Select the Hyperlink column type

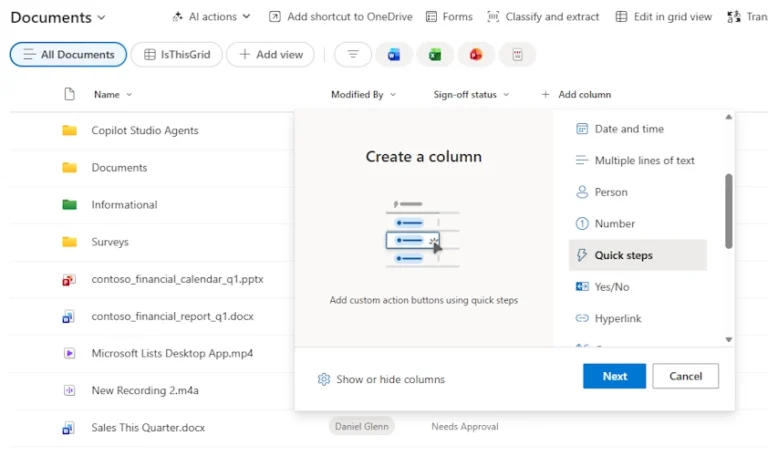pyautogui.click(x=617, y=319)
